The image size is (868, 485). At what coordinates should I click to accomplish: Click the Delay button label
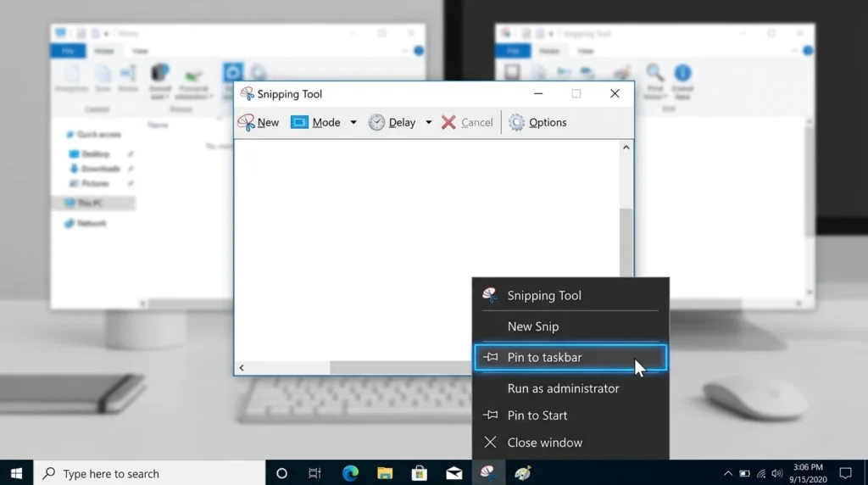pyautogui.click(x=402, y=122)
